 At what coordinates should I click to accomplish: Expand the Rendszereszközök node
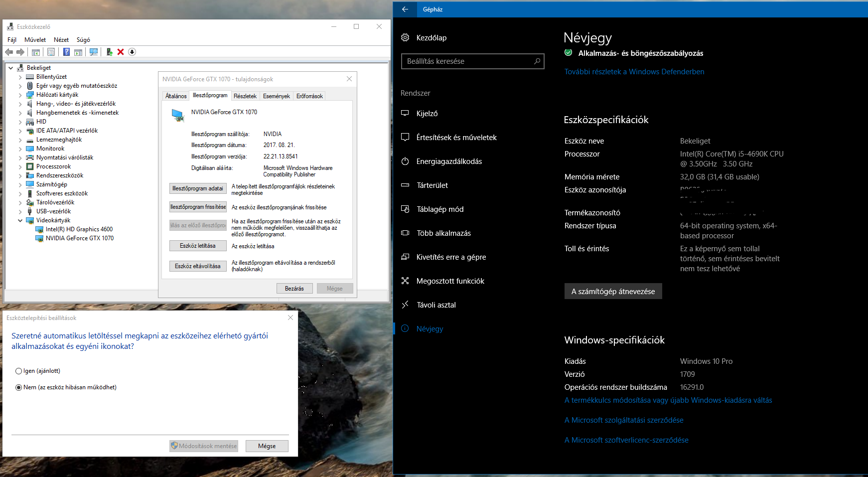[x=20, y=175]
